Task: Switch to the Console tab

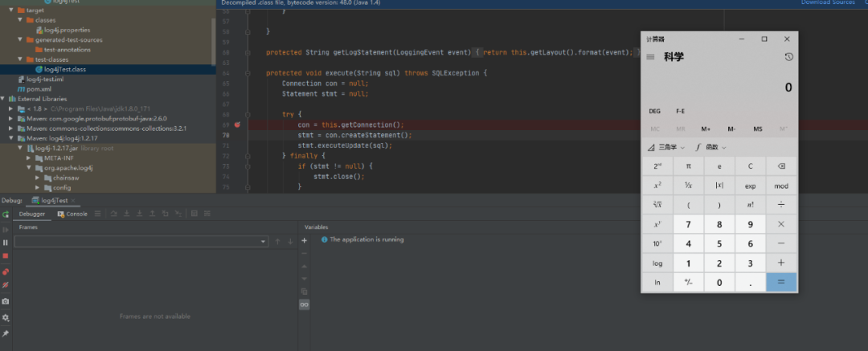Action: (72, 214)
